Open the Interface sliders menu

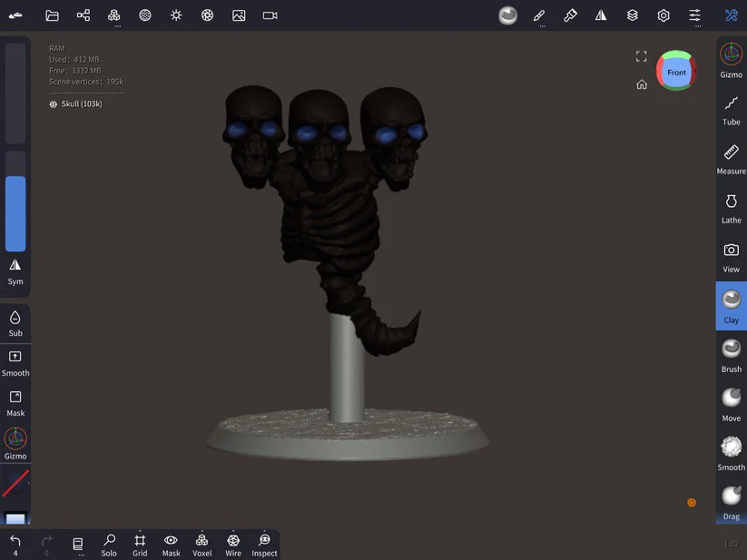(x=694, y=15)
